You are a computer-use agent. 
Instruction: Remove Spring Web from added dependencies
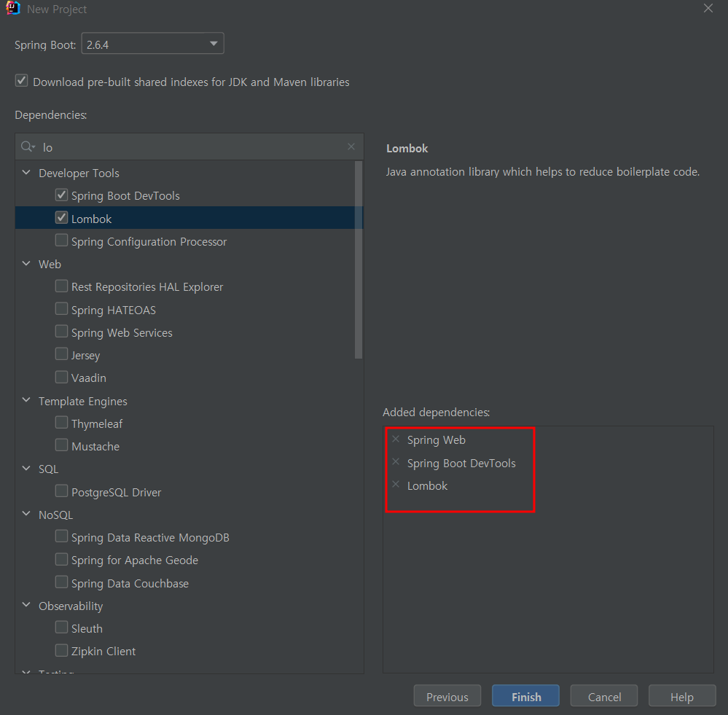(396, 439)
